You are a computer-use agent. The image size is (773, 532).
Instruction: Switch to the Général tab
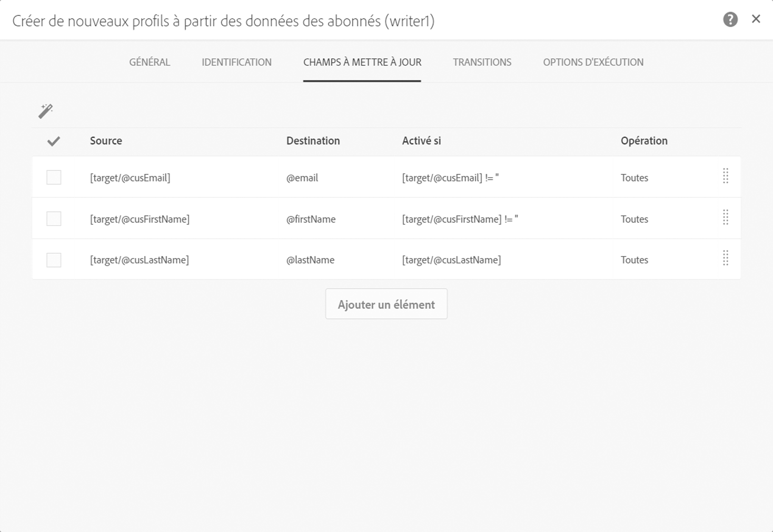(x=150, y=62)
